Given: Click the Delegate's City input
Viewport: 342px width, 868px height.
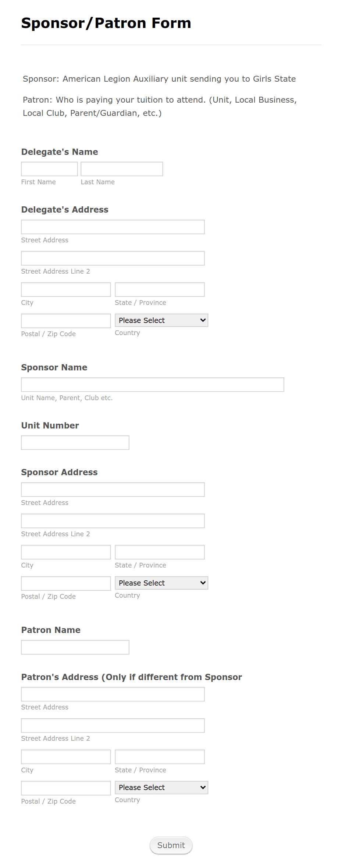Looking at the screenshot, I should click(x=66, y=289).
